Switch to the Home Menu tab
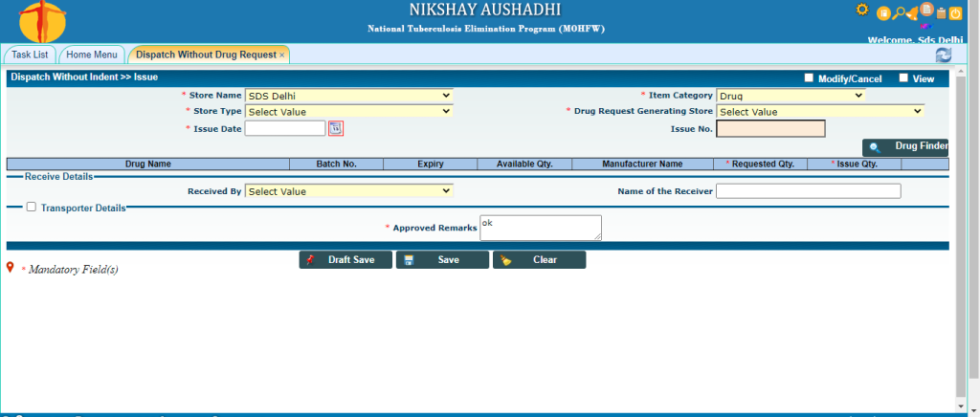The image size is (980, 417). click(92, 55)
